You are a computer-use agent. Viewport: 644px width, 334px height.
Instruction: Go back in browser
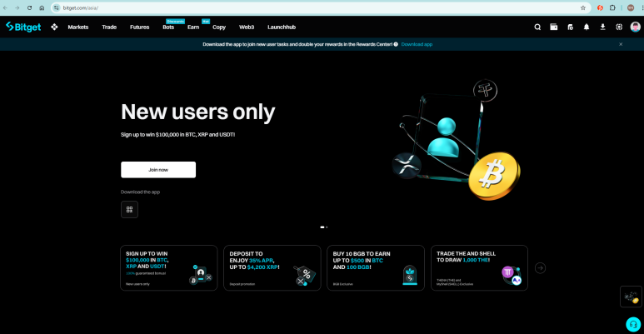pos(5,7)
